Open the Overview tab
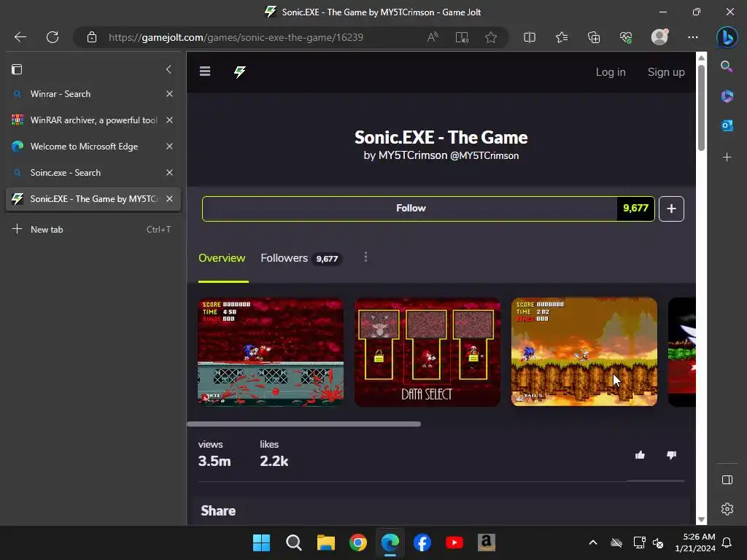747x560 pixels. tap(222, 258)
